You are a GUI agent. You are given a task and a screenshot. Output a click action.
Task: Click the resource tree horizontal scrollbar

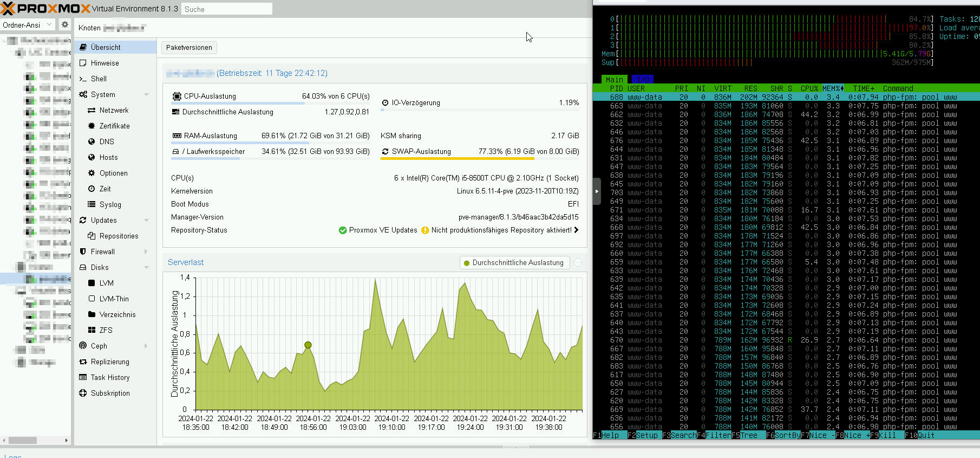click(23, 440)
